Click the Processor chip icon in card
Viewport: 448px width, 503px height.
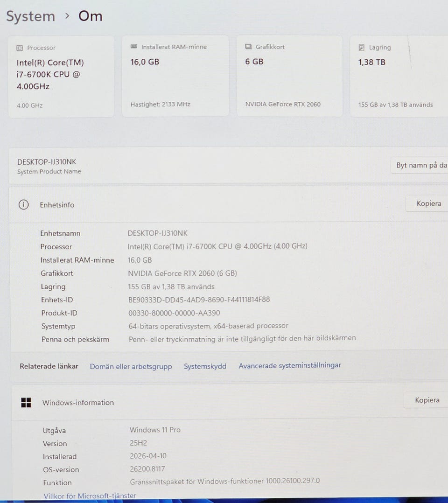tap(20, 48)
